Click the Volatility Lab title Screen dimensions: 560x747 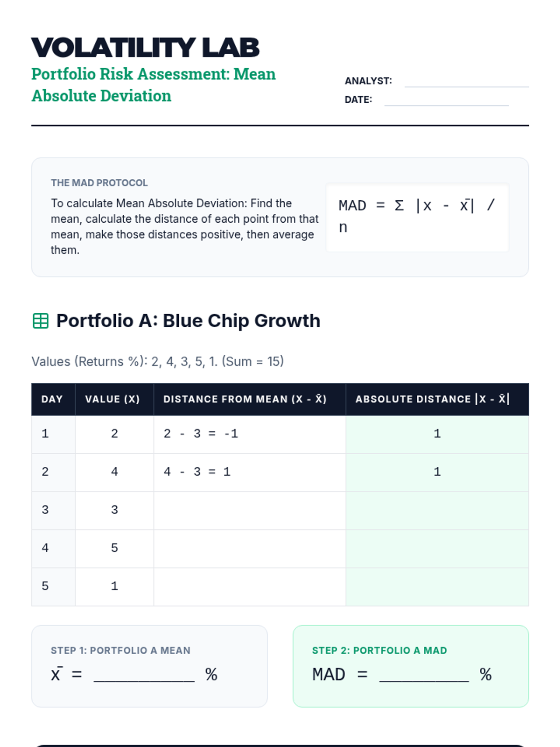[145, 48]
